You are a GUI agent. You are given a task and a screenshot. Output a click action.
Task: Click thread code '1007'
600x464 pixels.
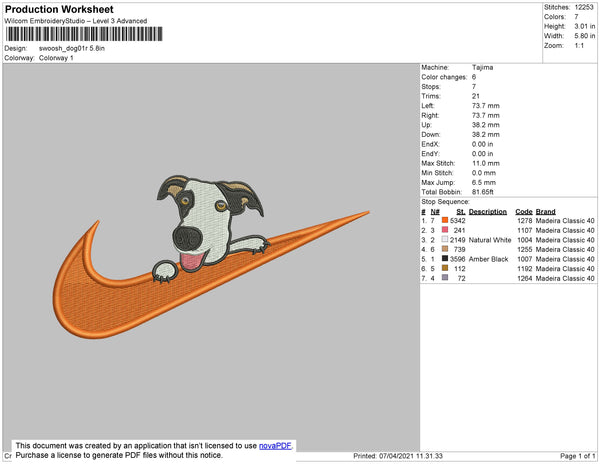[525, 259]
